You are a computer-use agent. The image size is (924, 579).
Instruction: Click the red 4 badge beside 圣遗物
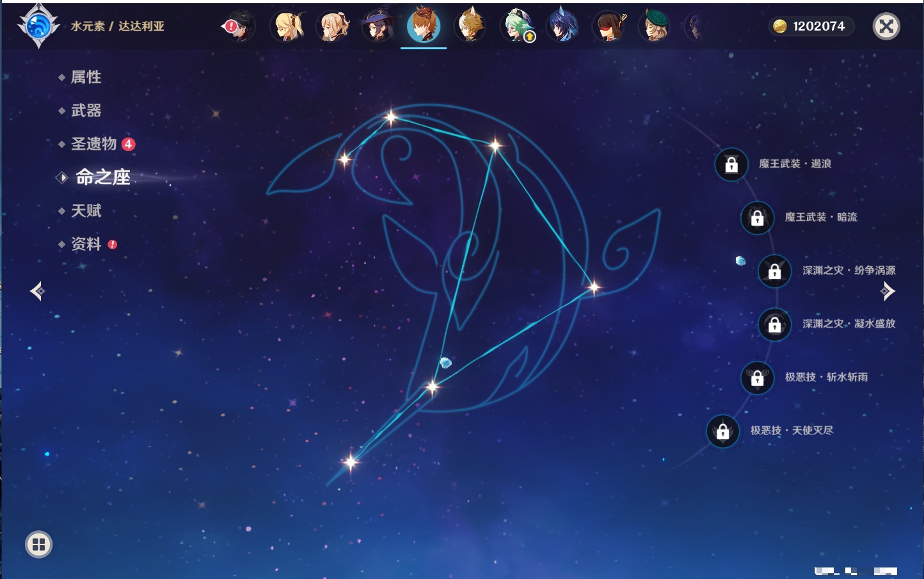[129, 144]
